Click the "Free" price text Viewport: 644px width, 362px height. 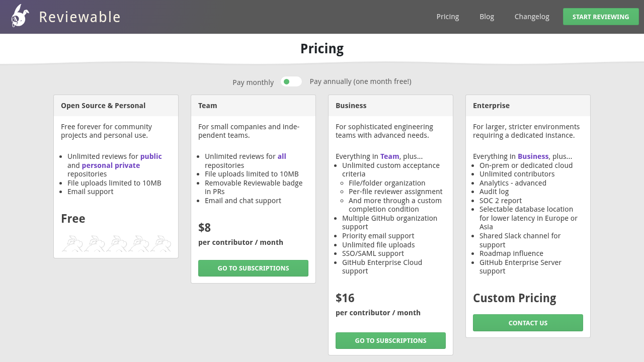[x=73, y=219]
